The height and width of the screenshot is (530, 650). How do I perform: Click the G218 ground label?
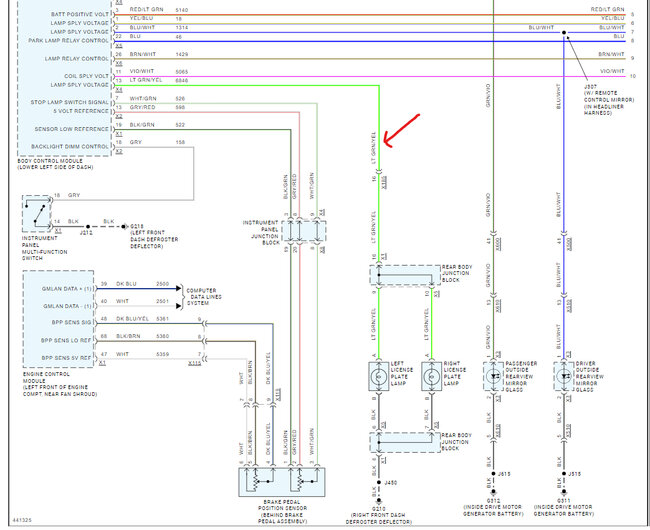coord(137,227)
